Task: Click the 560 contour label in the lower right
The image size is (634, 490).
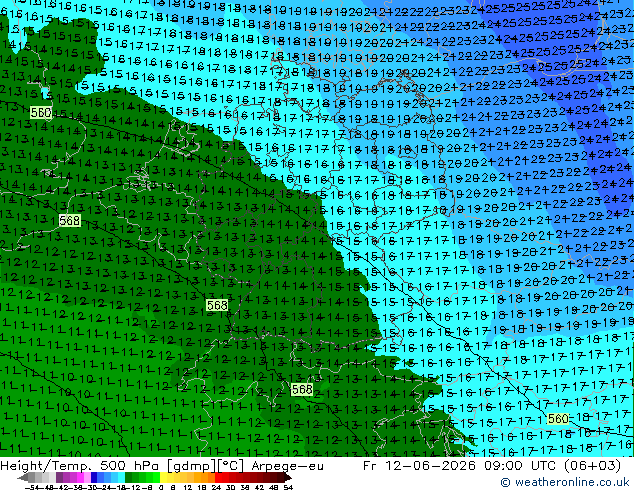Action: pos(558,418)
